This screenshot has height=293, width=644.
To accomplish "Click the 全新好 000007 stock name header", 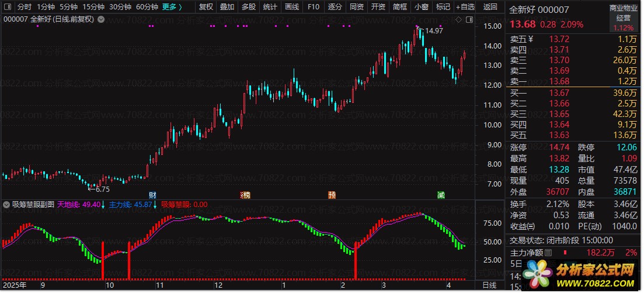I will [539, 9].
